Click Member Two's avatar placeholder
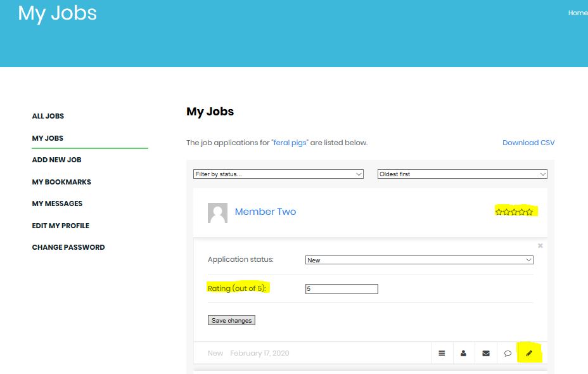The image size is (588, 374). 217,213
